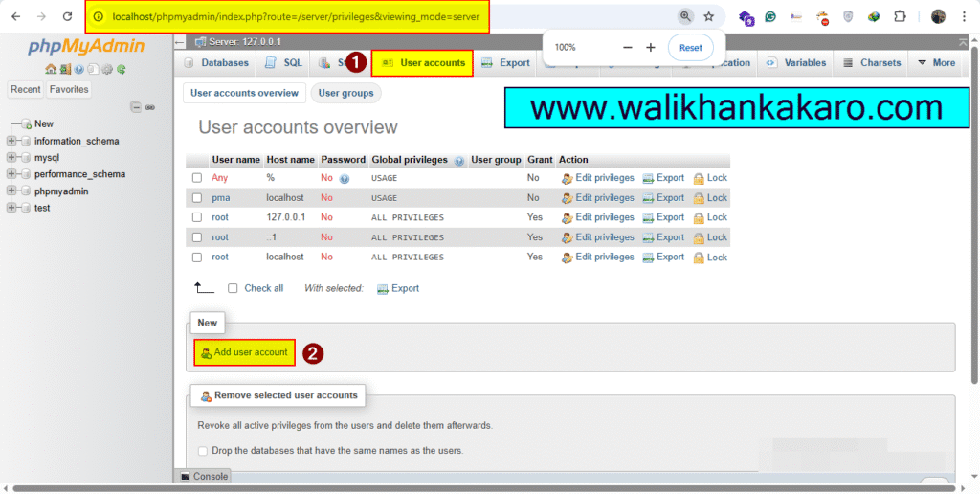Image resolution: width=980 pixels, height=494 pixels.
Task: Expand information_schema database tree node
Action: point(11,142)
